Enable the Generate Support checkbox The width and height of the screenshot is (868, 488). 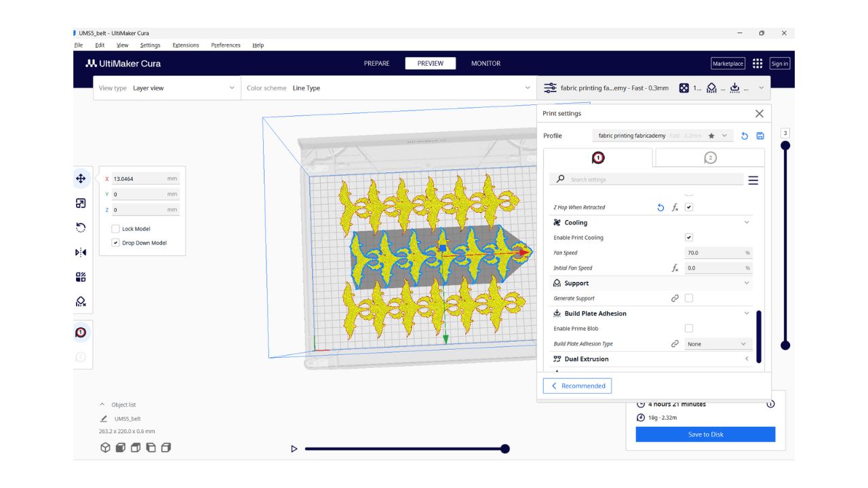click(689, 298)
